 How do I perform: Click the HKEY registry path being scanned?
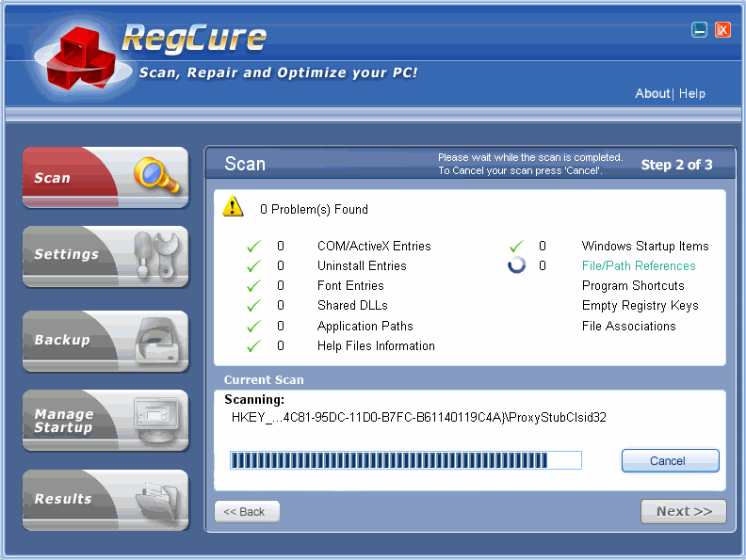(418, 417)
